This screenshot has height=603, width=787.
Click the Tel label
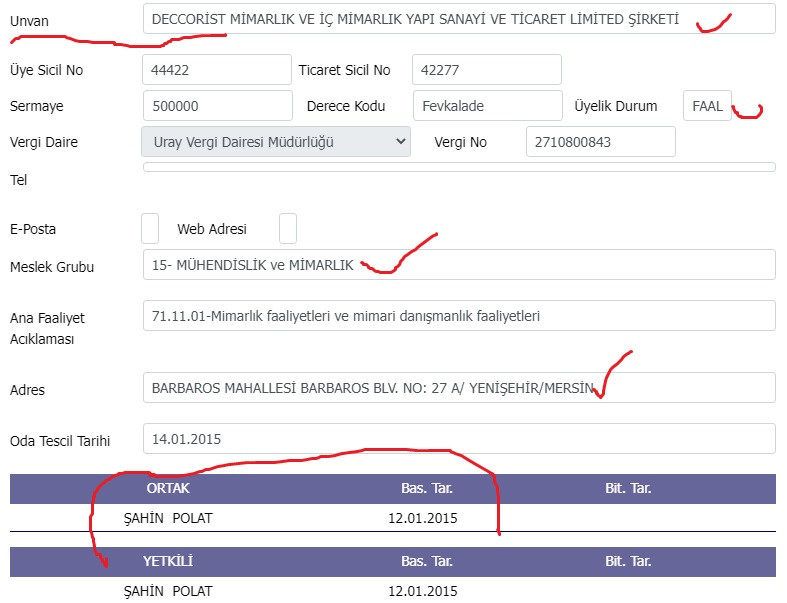[x=19, y=180]
